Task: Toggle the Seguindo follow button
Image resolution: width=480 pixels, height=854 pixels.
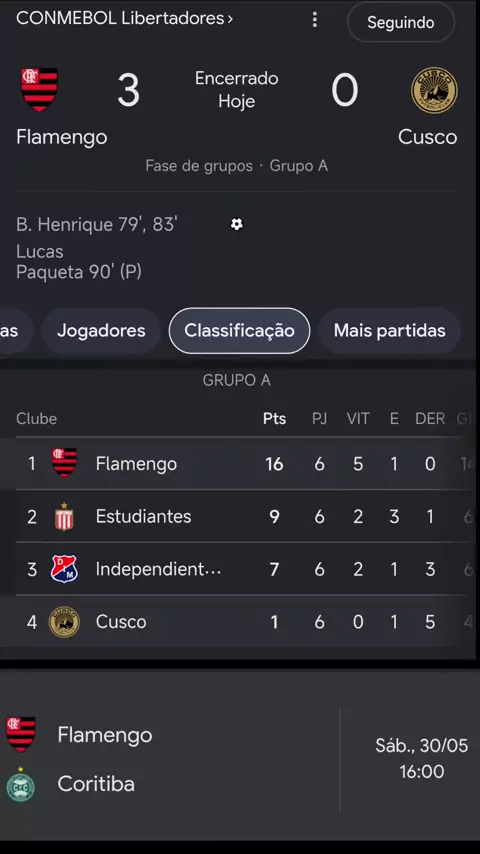Action: pyautogui.click(x=400, y=22)
